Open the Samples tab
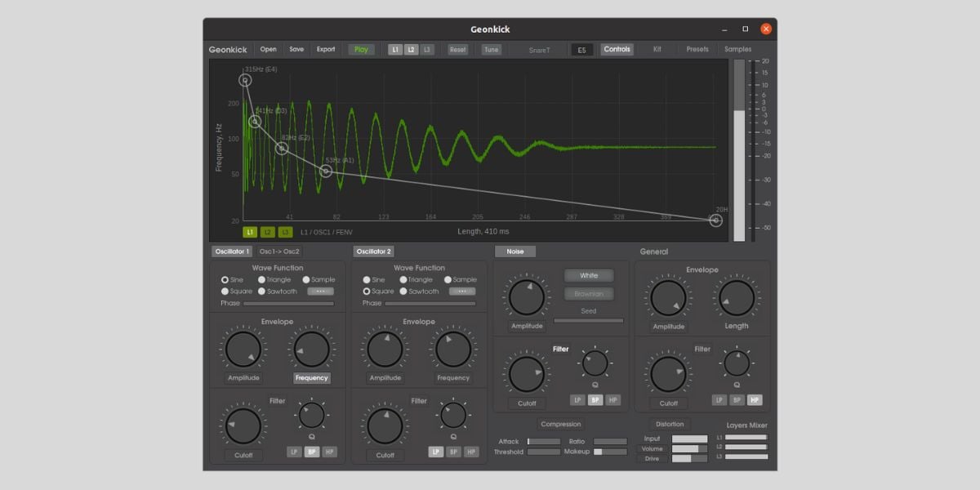The height and width of the screenshot is (490, 980). click(x=738, y=50)
